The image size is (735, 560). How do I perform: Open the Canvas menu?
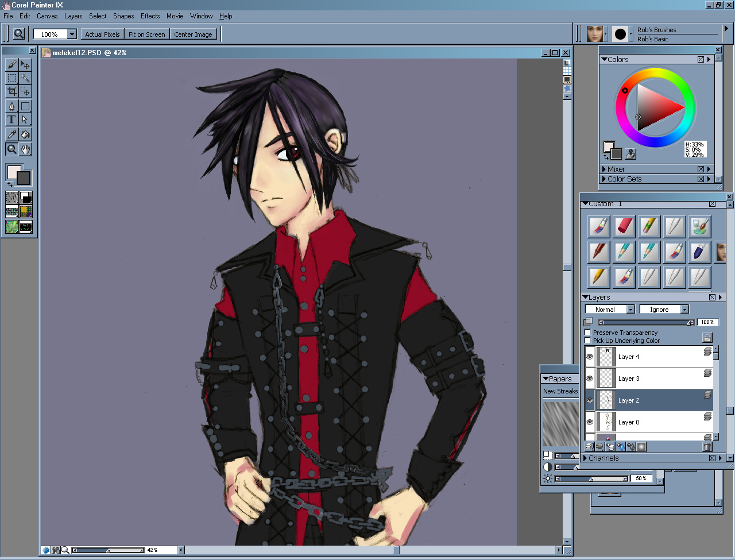coord(47,16)
